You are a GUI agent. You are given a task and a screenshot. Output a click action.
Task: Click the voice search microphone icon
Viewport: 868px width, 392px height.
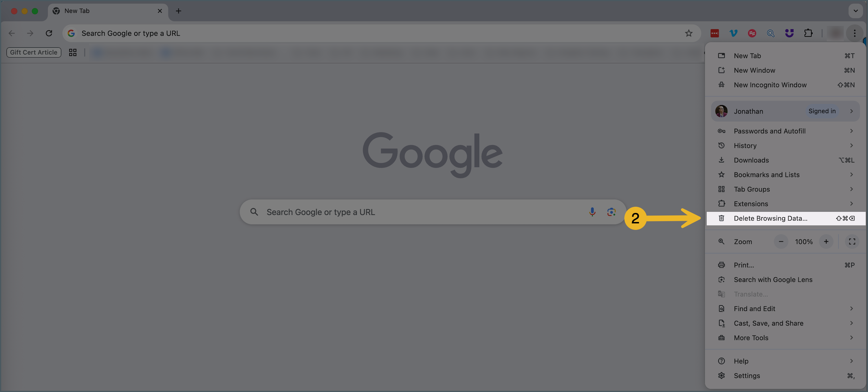[592, 212]
